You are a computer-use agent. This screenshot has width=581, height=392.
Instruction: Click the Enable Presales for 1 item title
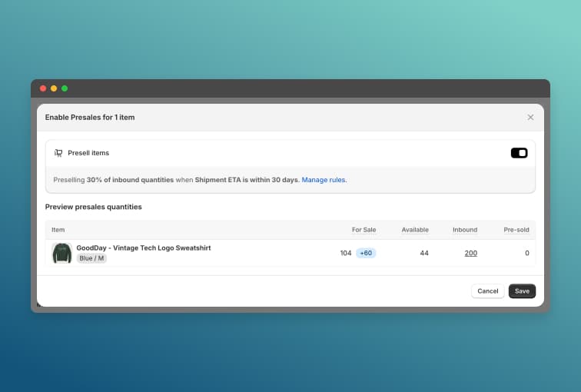coord(90,117)
